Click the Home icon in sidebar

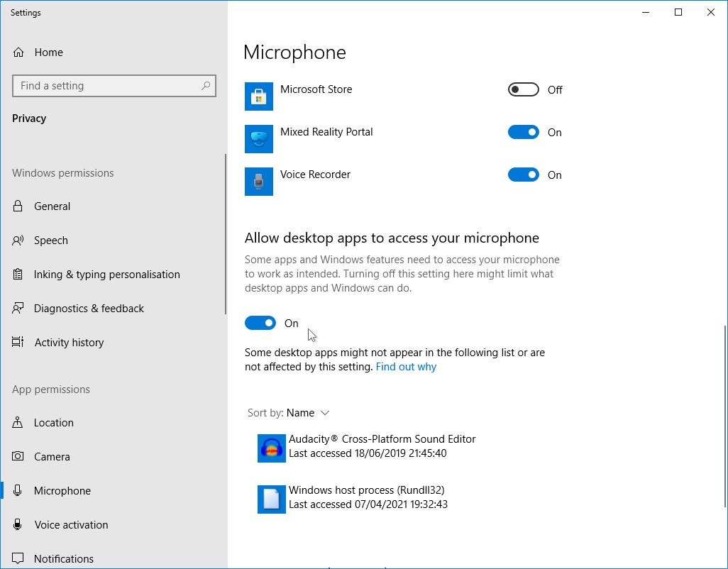click(x=19, y=53)
